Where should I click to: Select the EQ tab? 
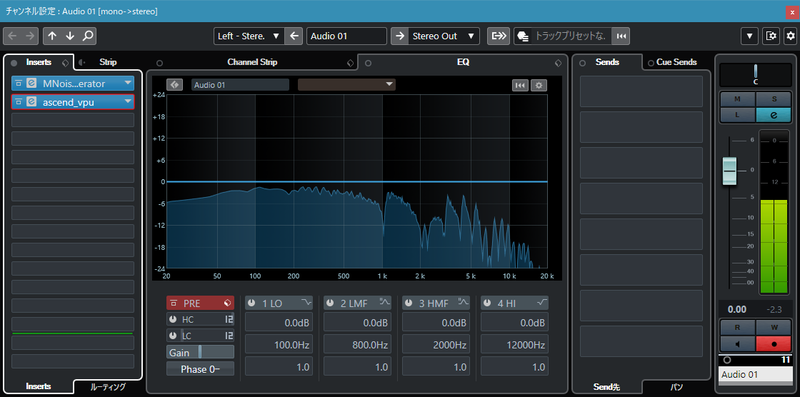pos(463,62)
